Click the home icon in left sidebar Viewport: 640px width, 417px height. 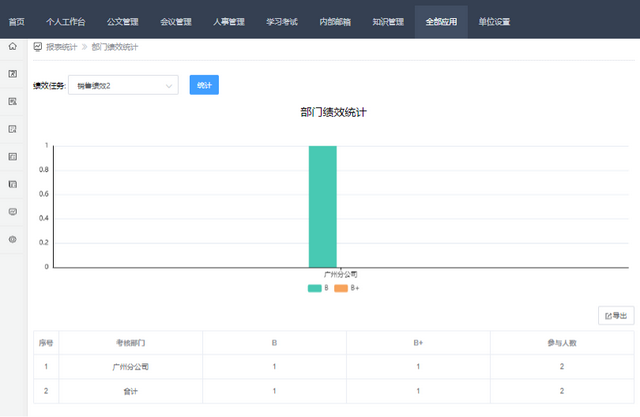(x=12, y=47)
